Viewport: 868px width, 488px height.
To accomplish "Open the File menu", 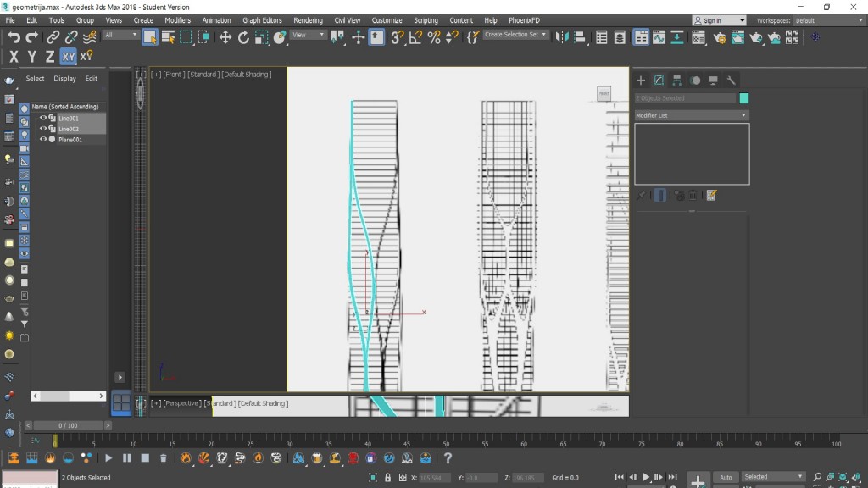I will (x=10, y=20).
